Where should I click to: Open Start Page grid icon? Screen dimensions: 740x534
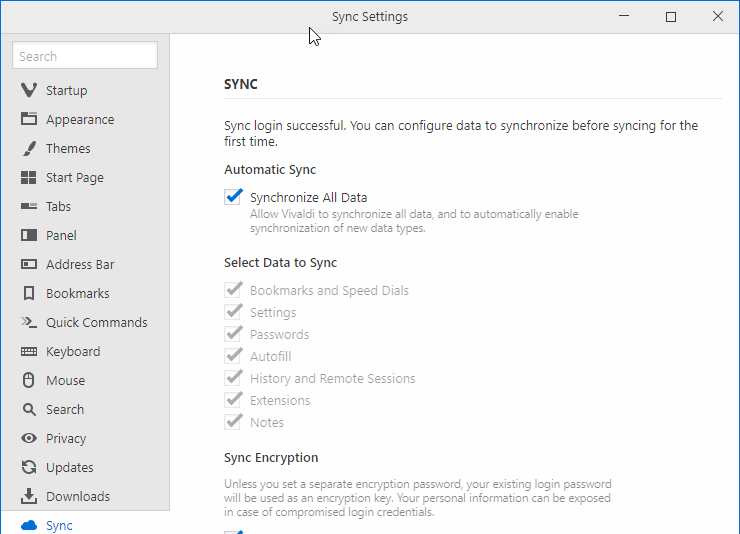tap(29, 178)
